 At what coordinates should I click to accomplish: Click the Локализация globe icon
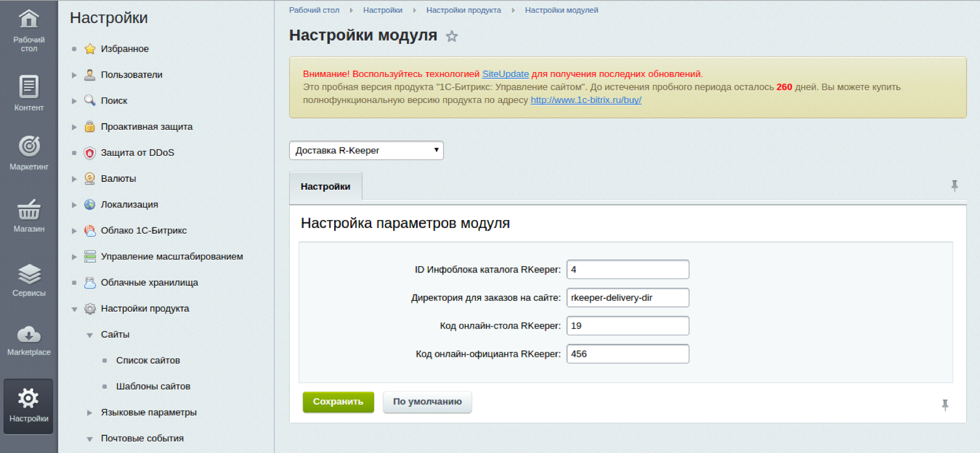click(x=90, y=204)
